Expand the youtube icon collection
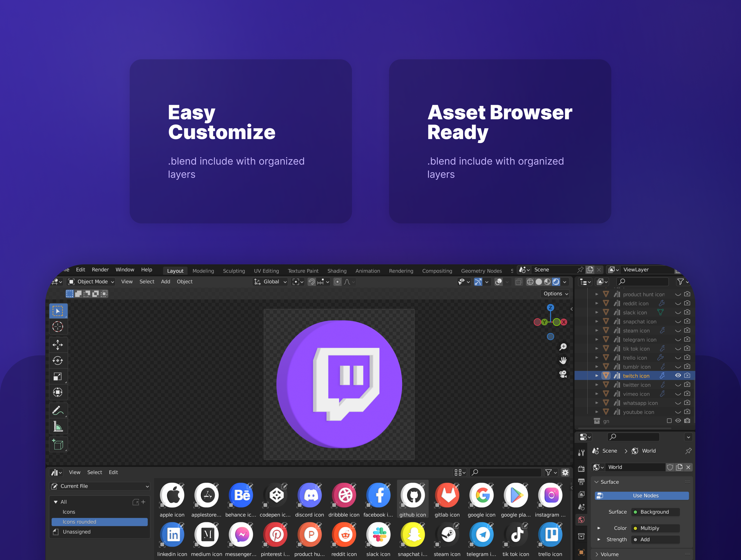The width and height of the screenshot is (741, 560). tap(597, 412)
